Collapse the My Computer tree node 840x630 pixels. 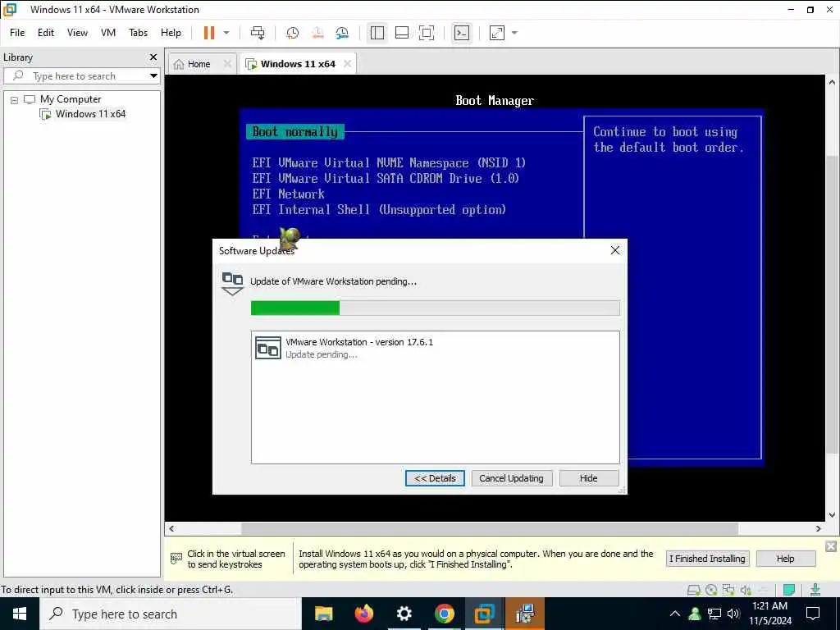point(15,99)
